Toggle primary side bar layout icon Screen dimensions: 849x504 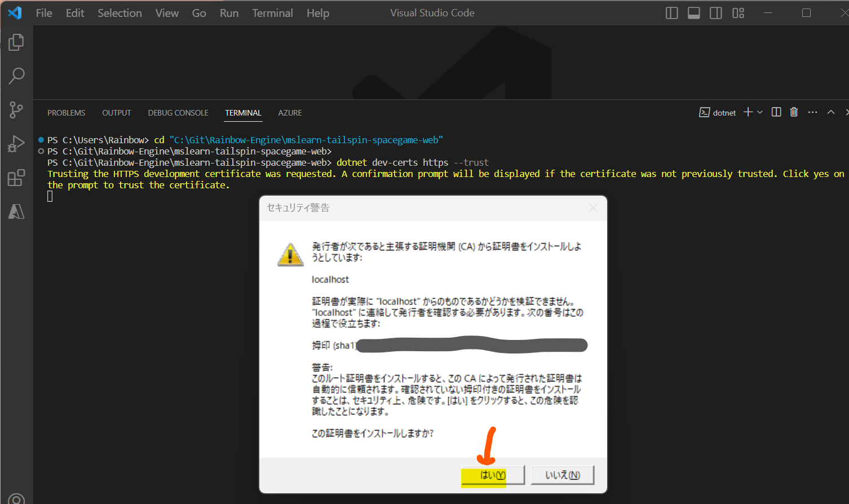point(671,13)
